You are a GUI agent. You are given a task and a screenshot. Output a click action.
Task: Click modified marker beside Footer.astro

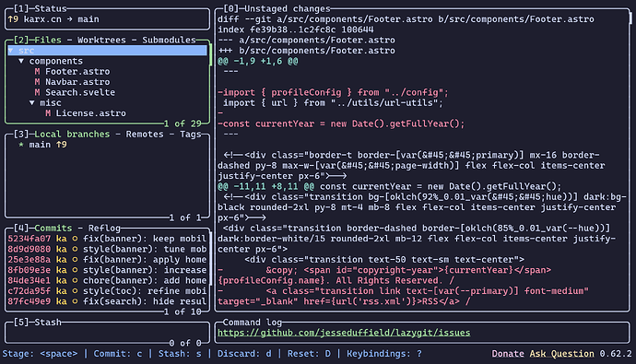(37, 72)
